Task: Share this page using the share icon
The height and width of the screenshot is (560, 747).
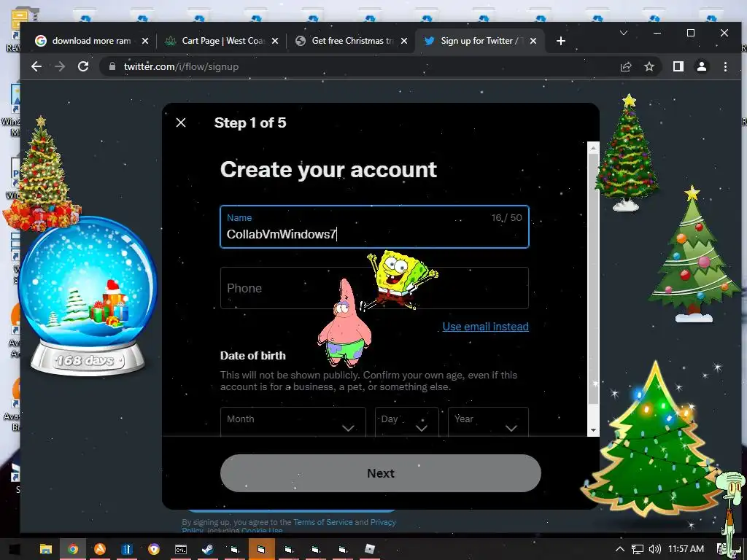Action: (626, 66)
